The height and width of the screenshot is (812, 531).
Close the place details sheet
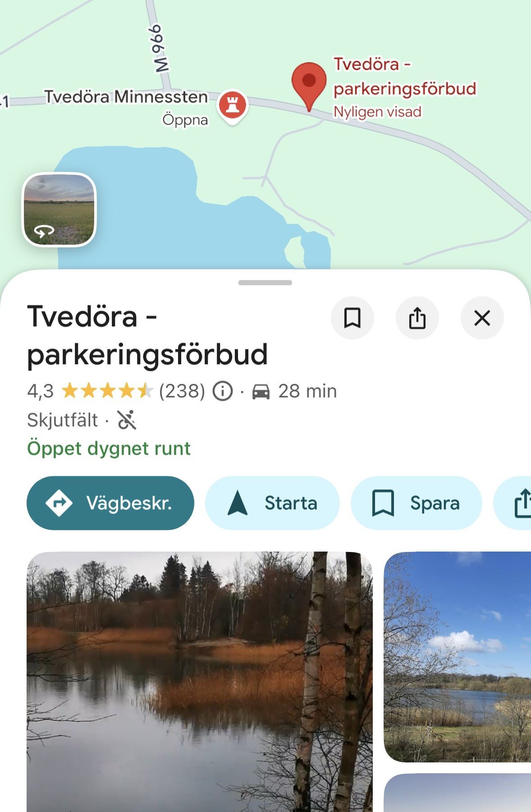pyautogui.click(x=482, y=318)
